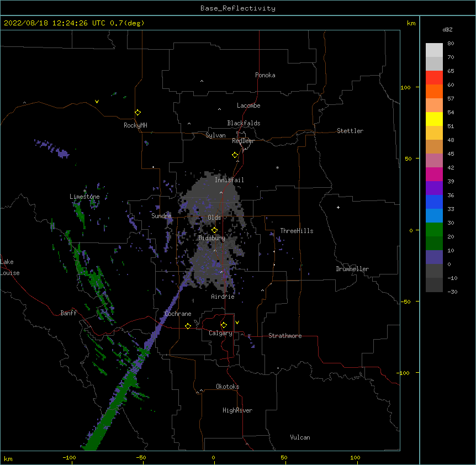Image resolution: width=476 pixels, height=465 pixels.
Task: Select the 54 dBZ yellow legend swatch
Action: click(x=434, y=119)
